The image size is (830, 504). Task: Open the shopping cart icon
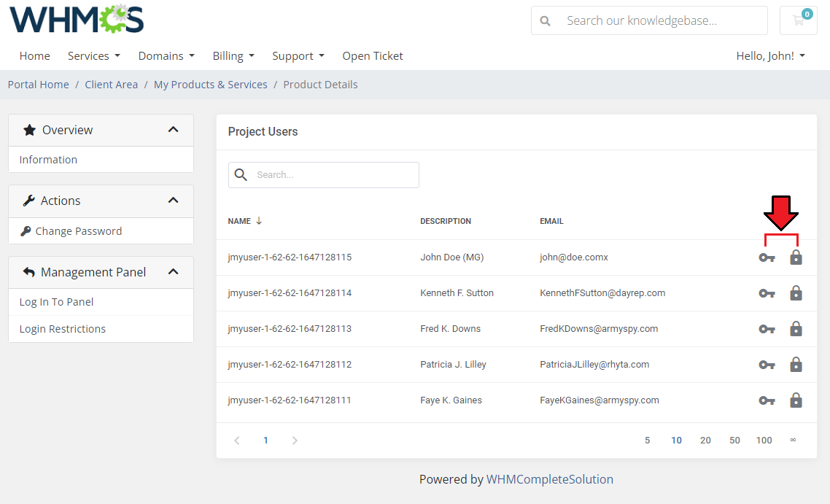coord(798,20)
